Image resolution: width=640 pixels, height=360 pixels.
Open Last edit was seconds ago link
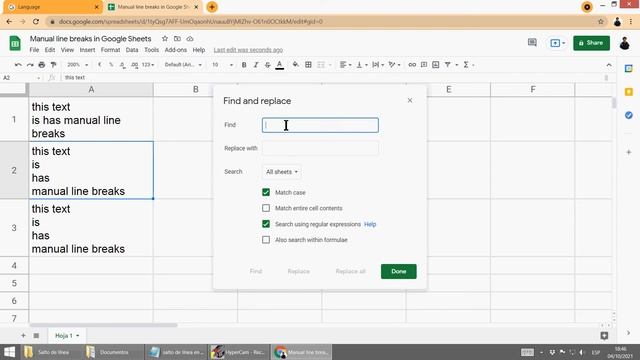248,50
